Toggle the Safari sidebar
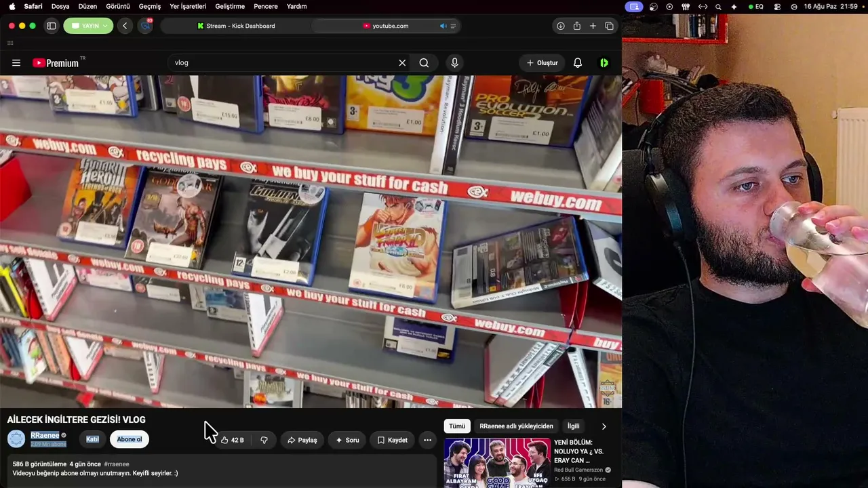 click(51, 26)
